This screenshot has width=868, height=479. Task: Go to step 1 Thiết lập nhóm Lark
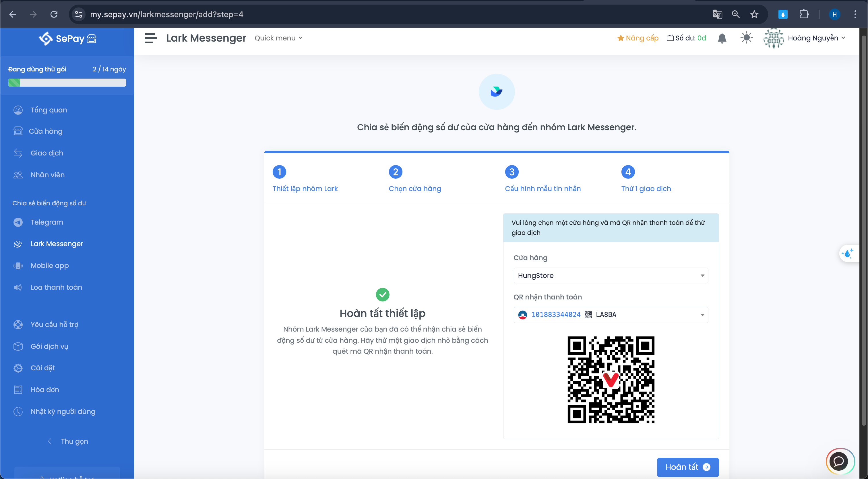tap(305, 179)
